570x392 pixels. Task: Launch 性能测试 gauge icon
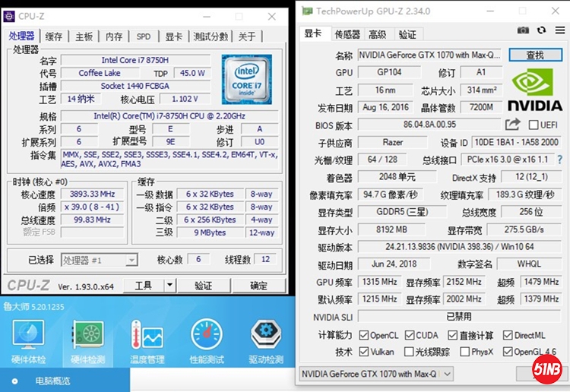(206, 342)
